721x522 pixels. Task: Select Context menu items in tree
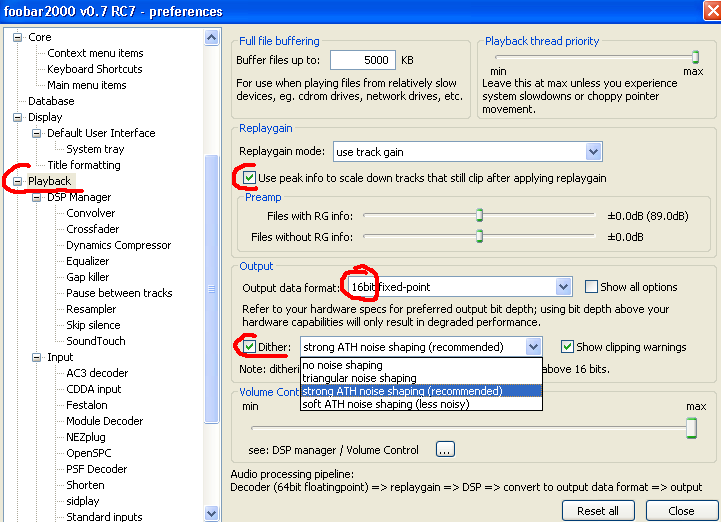(95, 53)
